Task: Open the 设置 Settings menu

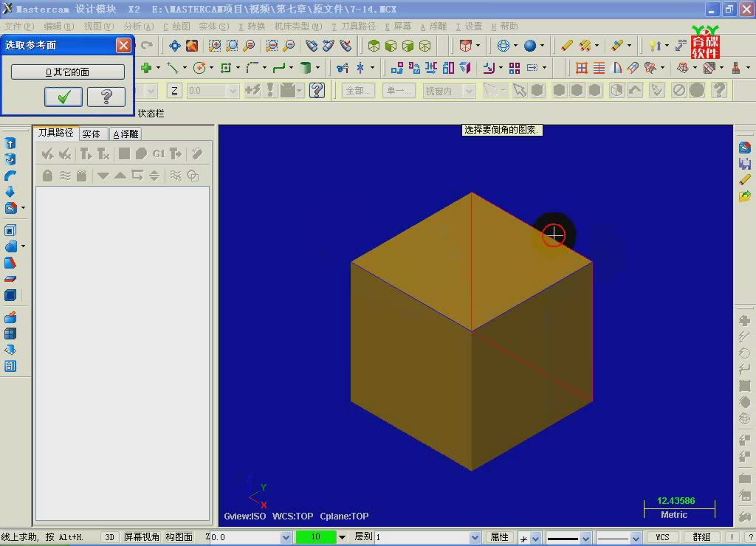Action: (x=469, y=27)
